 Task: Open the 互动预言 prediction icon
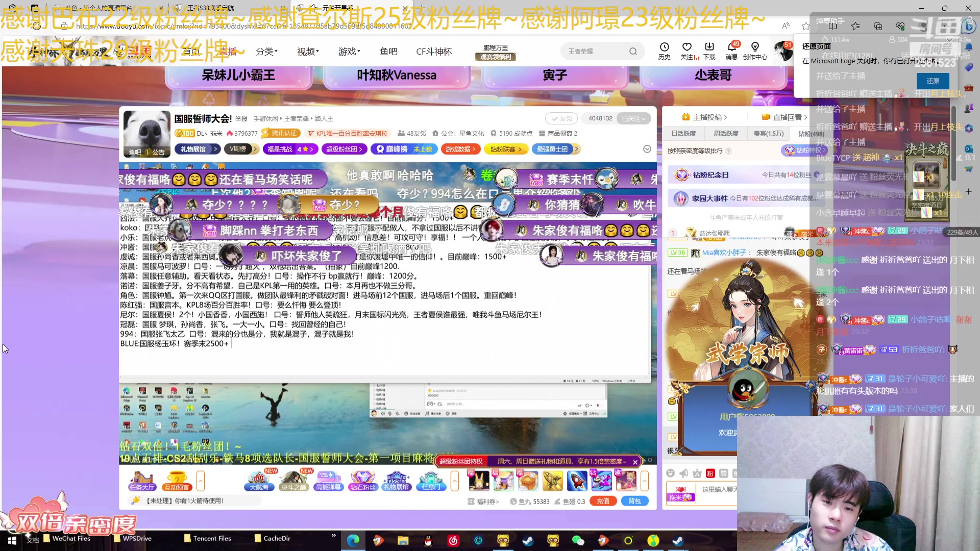tap(176, 481)
